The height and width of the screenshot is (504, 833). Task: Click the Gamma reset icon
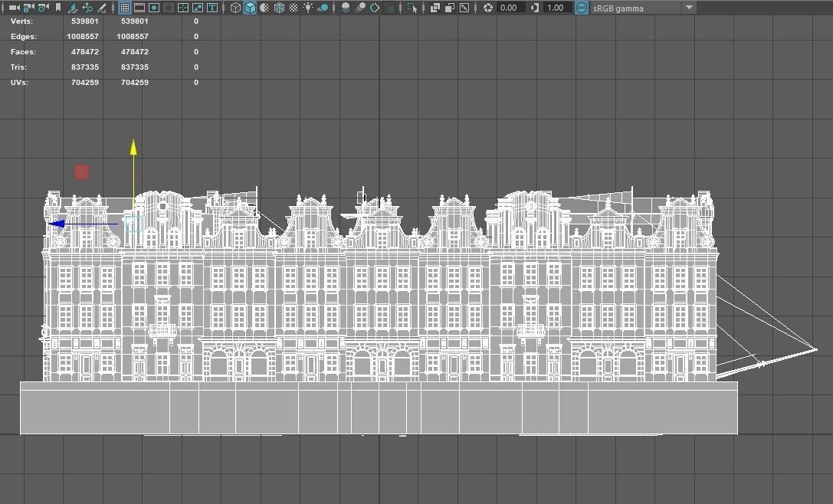(x=535, y=8)
